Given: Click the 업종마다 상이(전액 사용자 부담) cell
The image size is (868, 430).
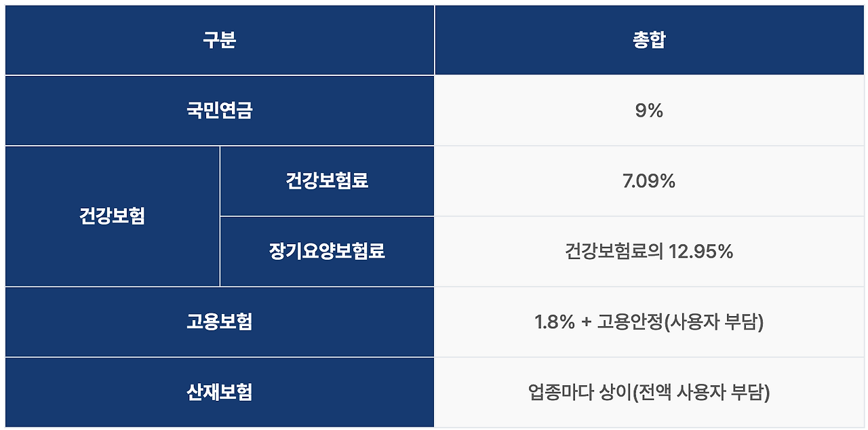Looking at the screenshot, I should pyautogui.click(x=649, y=393).
